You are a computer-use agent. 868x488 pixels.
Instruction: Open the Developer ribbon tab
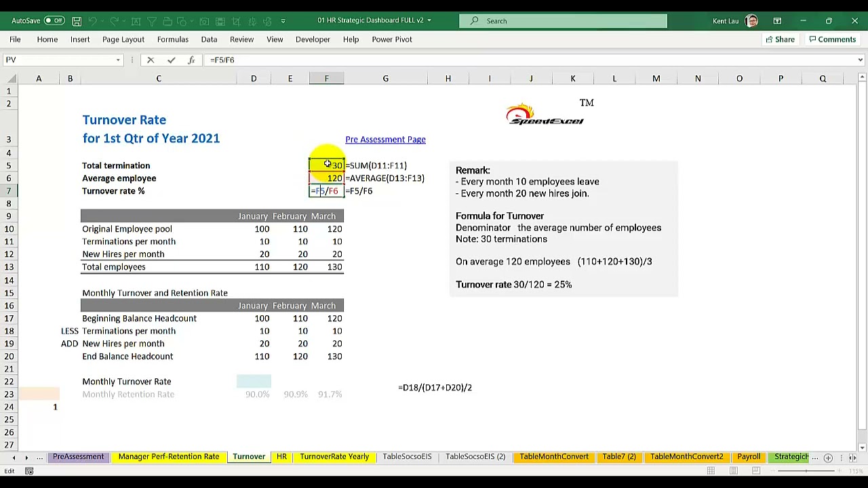coord(313,39)
